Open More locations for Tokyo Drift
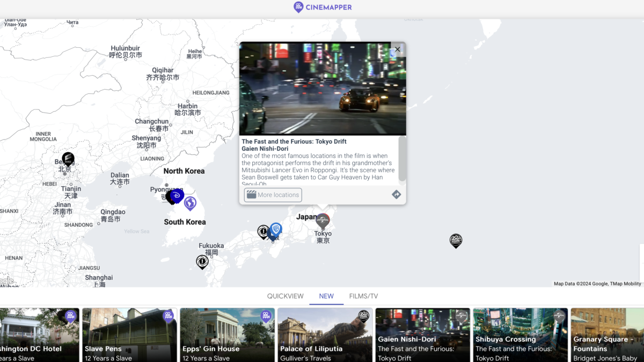 (x=273, y=195)
